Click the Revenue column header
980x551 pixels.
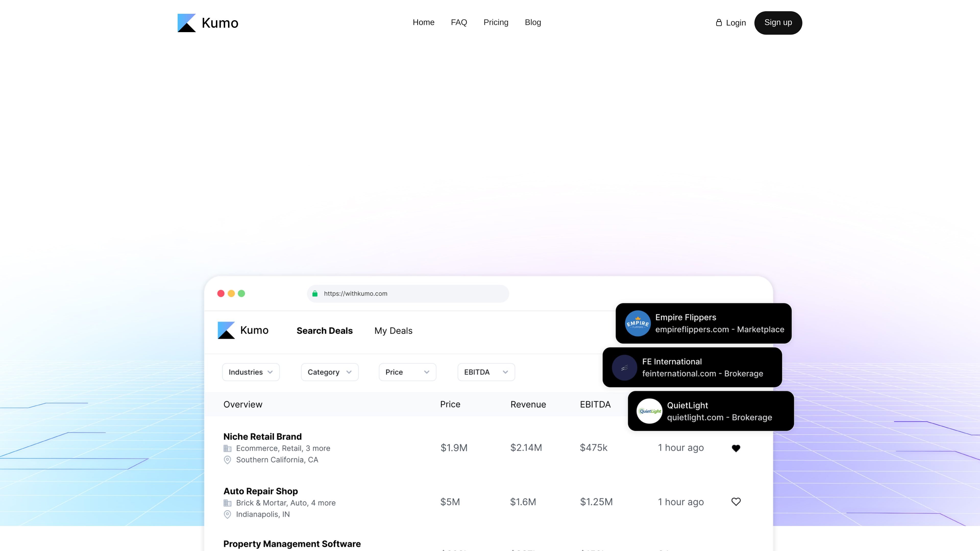tap(528, 405)
